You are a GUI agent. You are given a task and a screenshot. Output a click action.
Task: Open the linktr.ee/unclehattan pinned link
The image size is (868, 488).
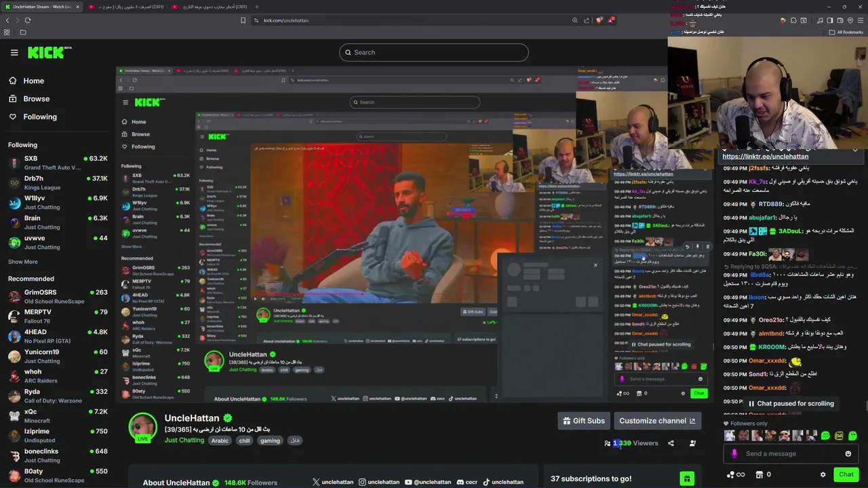pos(765,157)
